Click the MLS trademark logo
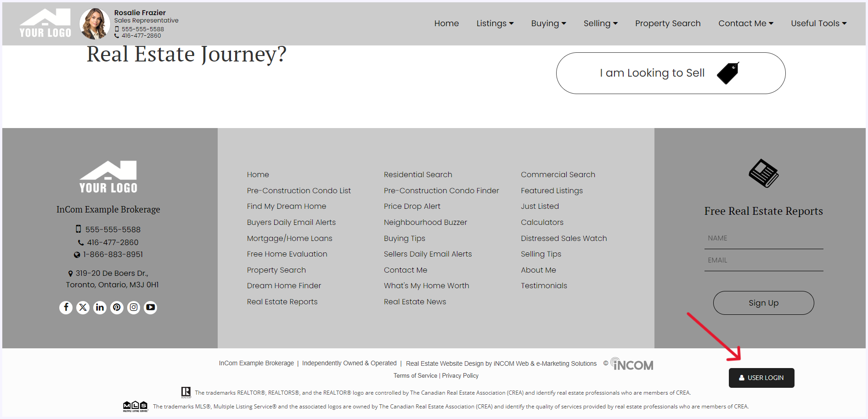The image size is (868, 419). click(x=135, y=407)
